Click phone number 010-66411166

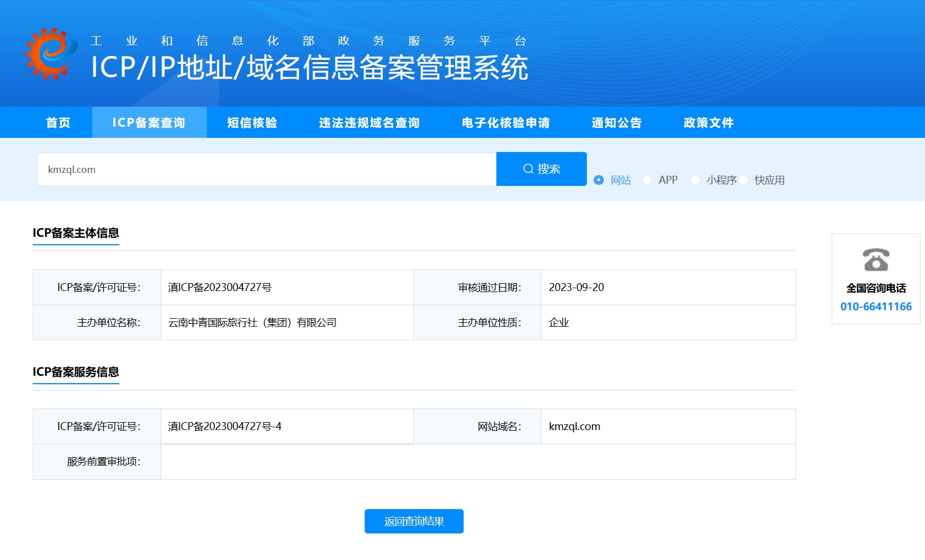[x=876, y=306]
